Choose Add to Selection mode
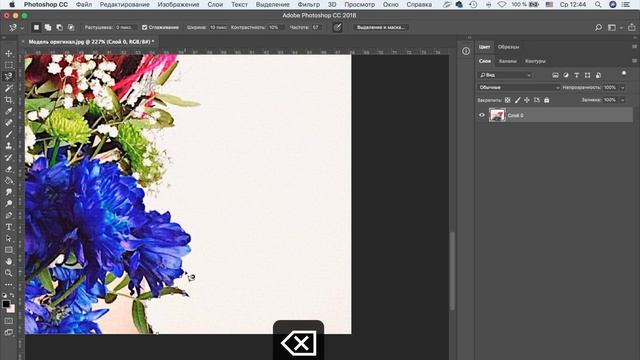Screen dimensions: 640x360 point(48,27)
